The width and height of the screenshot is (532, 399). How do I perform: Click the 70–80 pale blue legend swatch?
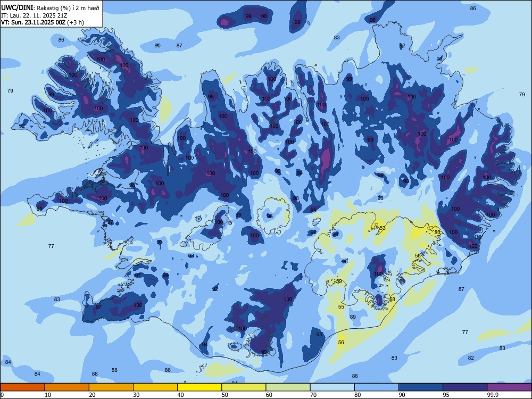(332, 387)
